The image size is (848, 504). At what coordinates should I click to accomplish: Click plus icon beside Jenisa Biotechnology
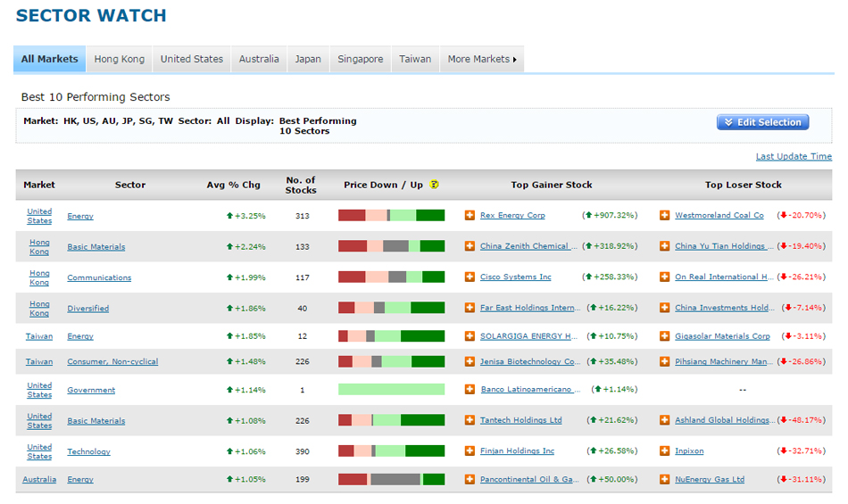coord(470,361)
